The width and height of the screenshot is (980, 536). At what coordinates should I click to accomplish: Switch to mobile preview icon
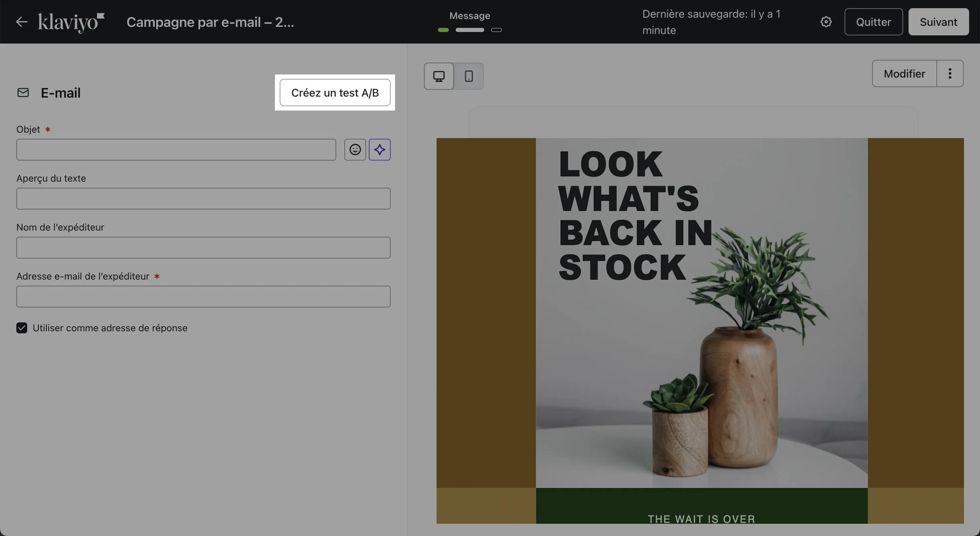[469, 76]
